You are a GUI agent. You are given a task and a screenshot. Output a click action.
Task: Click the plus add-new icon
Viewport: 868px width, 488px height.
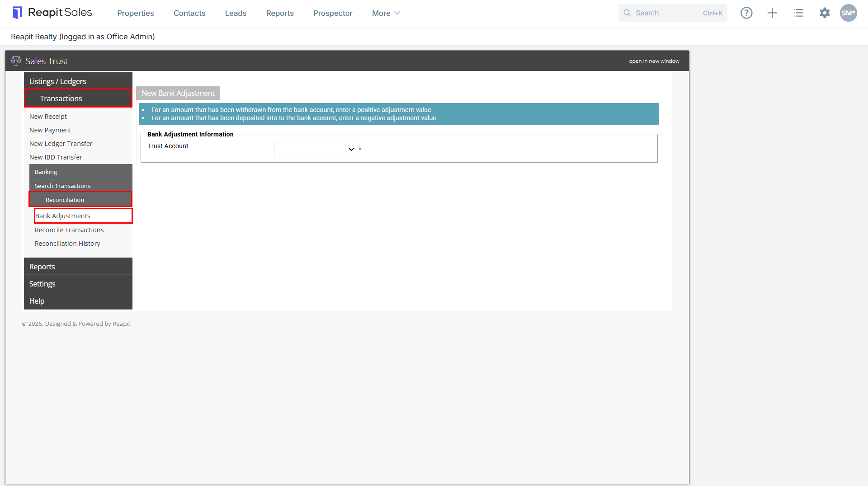click(x=772, y=13)
